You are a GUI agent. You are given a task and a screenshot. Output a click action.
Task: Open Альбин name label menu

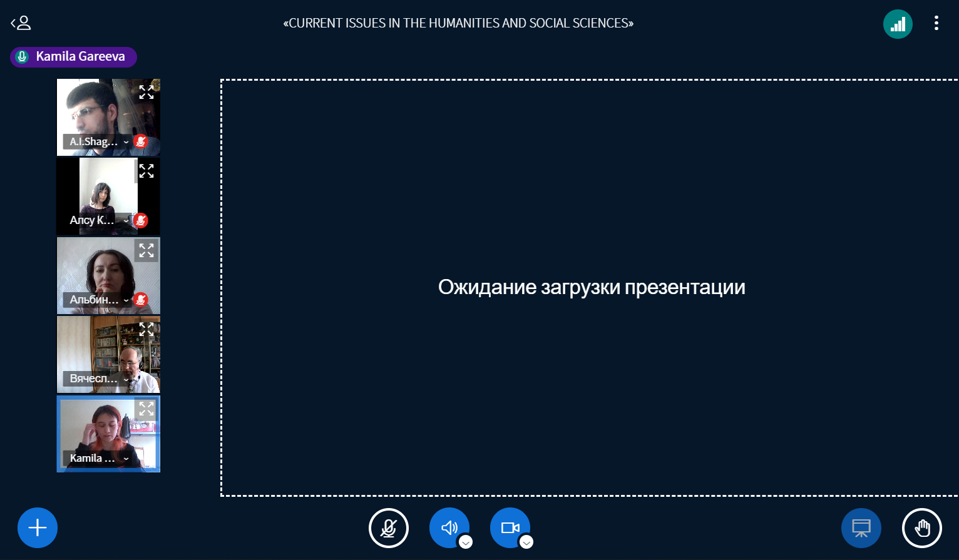[97, 300]
